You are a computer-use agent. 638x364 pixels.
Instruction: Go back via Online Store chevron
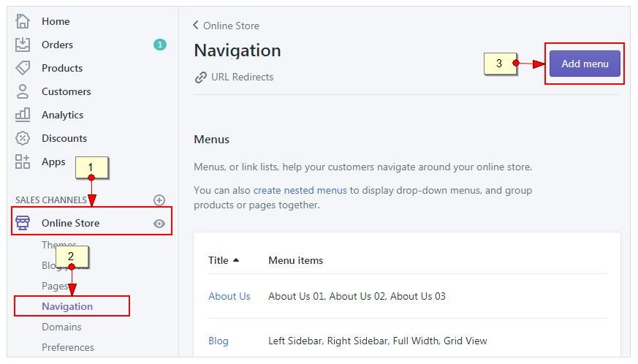point(196,26)
